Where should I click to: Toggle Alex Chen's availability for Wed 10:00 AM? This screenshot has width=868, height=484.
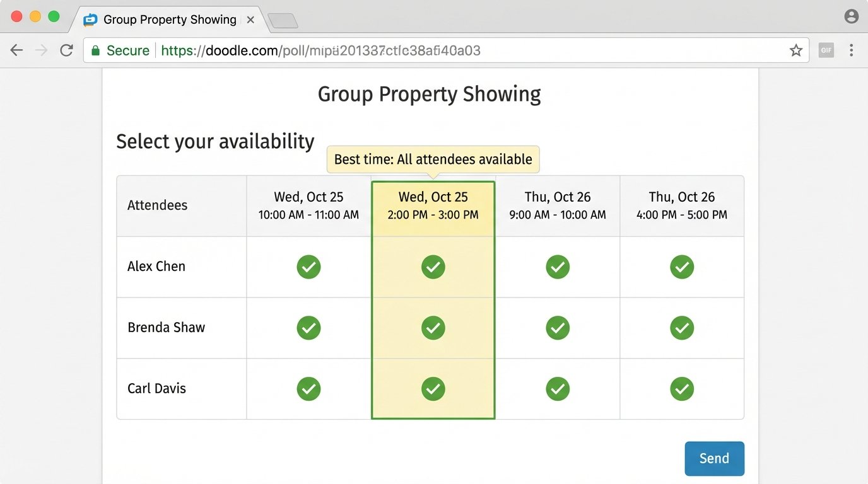(x=308, y=267)
